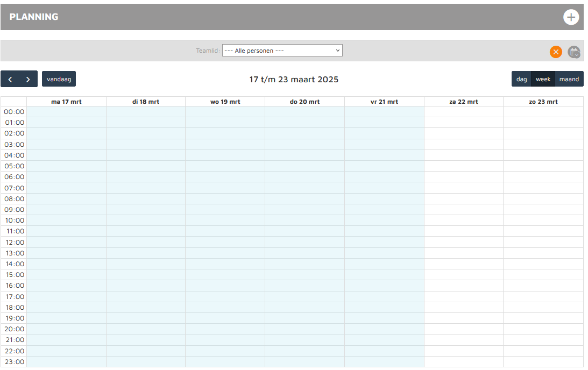The image size is (588, 370).
Task: Click the 13:00 slot on di 18 mrt
Action: (146, 253)
